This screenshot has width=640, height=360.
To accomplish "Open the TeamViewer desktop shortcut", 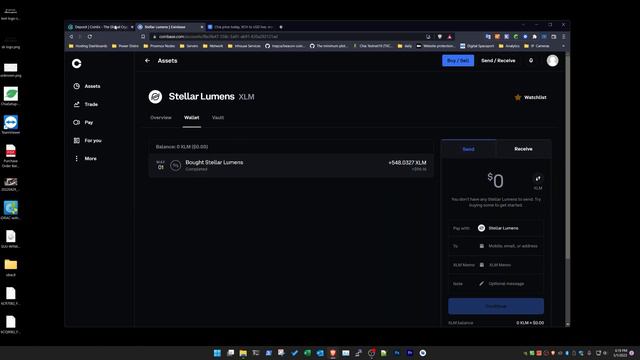I will tap(11, 124).
